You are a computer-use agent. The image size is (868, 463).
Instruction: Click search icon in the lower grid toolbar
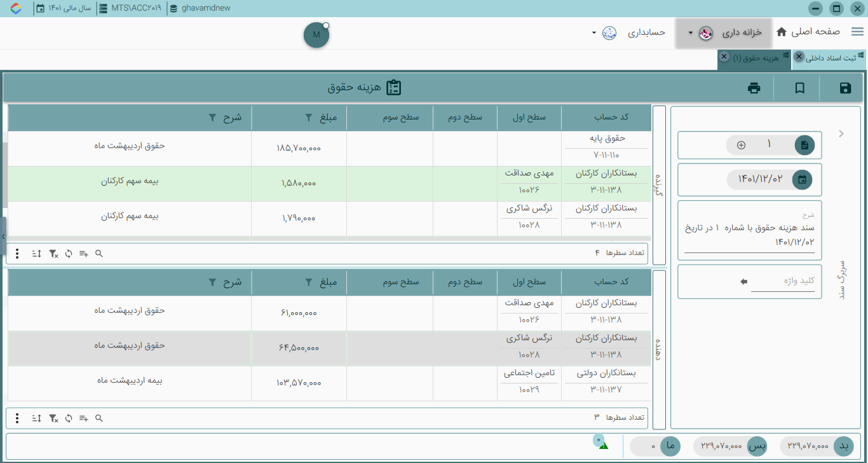tap(99, 418)
